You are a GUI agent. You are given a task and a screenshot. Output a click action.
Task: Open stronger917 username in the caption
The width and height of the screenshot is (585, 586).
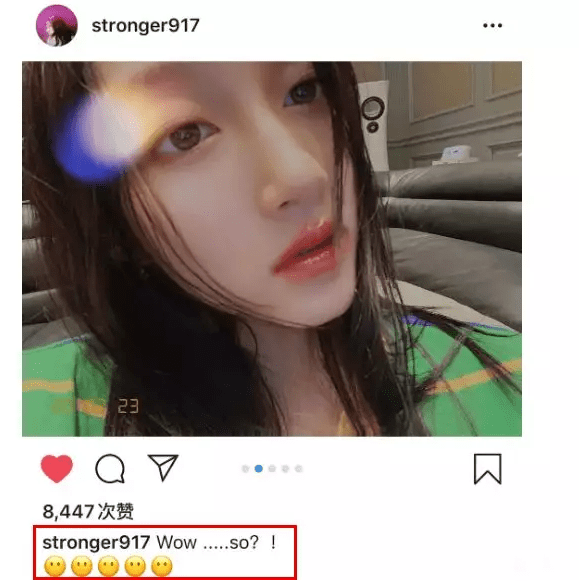pyautogui.click(x=96, y=543)
